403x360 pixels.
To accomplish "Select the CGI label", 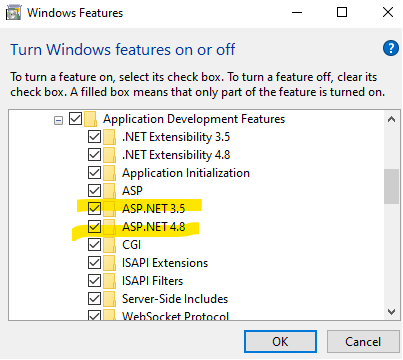I will coord(131,245).
